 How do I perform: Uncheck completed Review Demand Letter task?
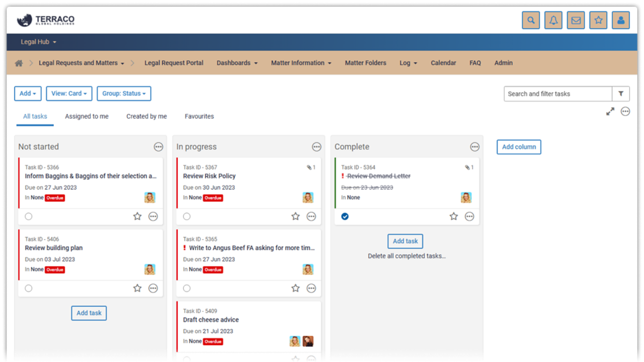click(345, 216)
